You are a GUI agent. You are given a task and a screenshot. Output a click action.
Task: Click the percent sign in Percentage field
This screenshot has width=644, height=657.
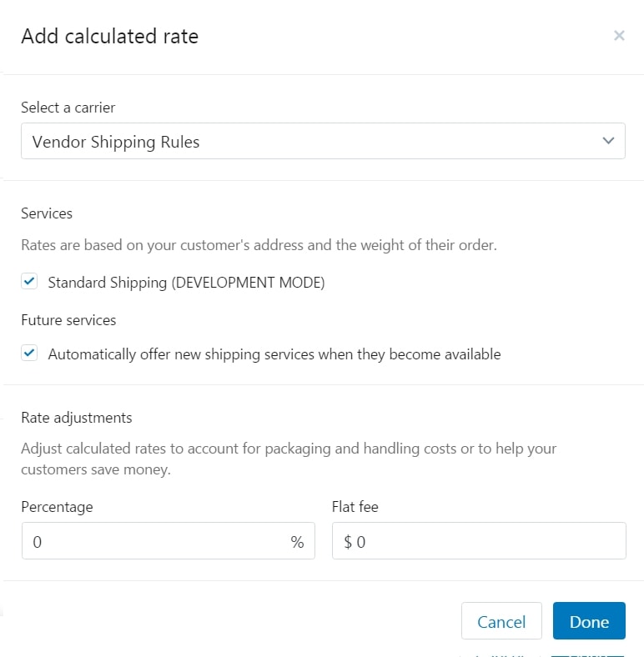point(297,542)
